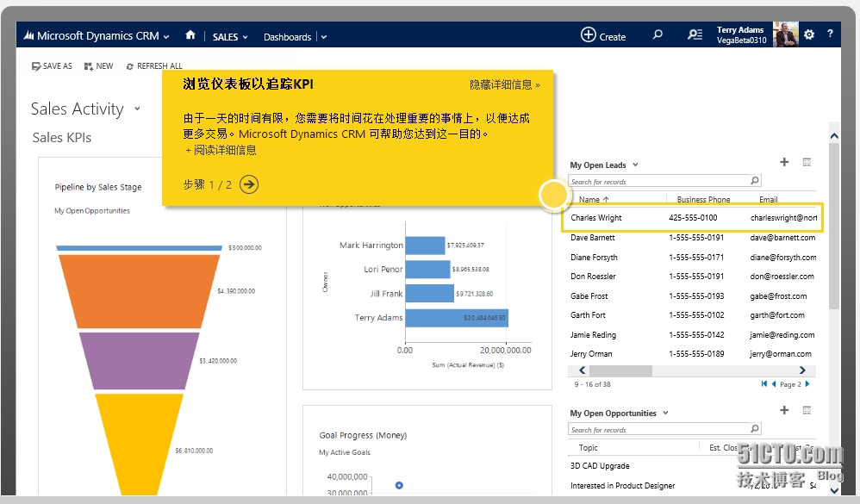Open Garth Fort lead

click(x=588, y=315)
